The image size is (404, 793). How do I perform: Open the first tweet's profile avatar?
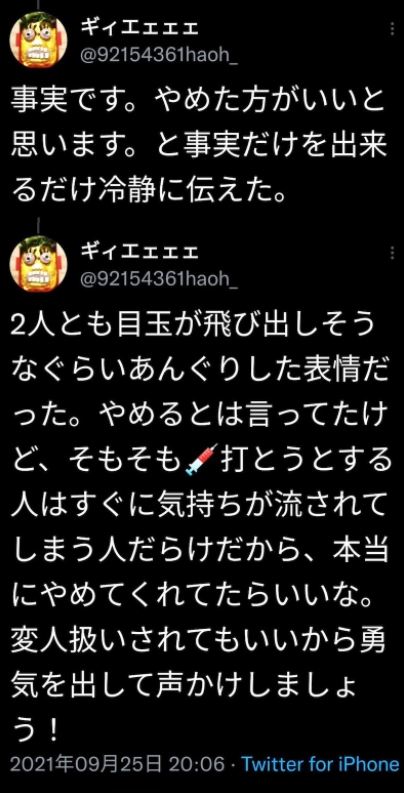coord(38,39)
